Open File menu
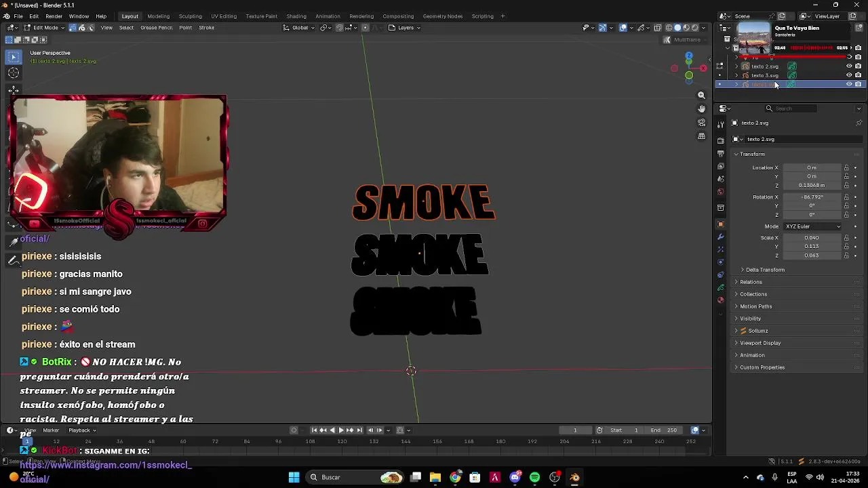The width and height of the screenshot is (868, 488). click(18, 16)
